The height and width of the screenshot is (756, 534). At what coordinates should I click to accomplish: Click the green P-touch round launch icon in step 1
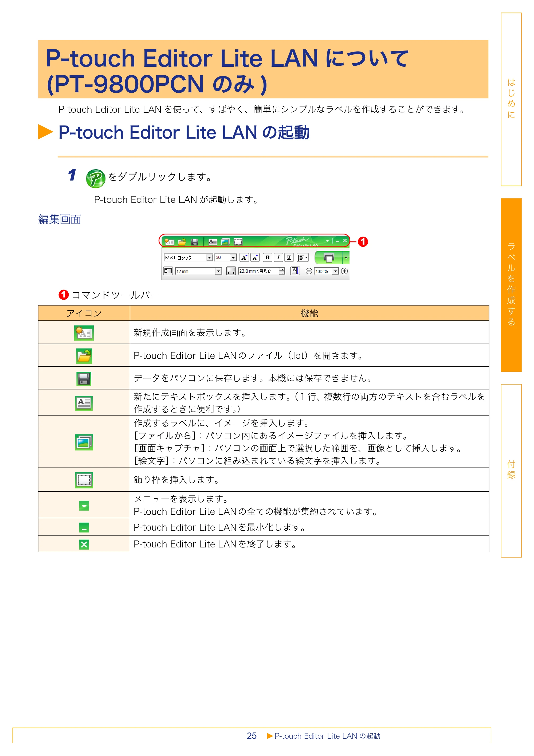96,178
